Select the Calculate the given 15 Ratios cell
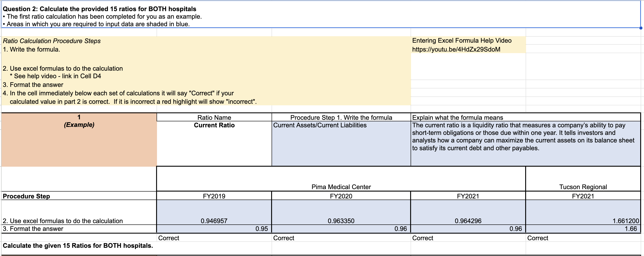 [x=78, y=246]
